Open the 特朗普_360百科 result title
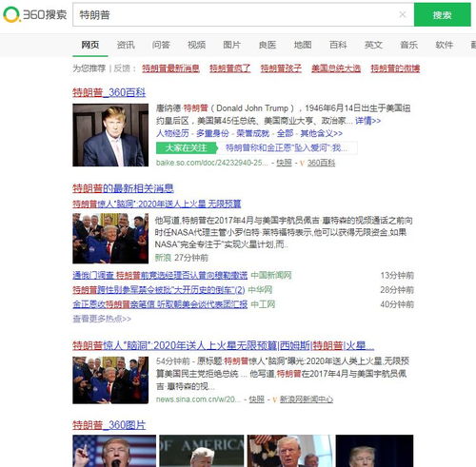The image size is (476, 467). coord(109,92)
